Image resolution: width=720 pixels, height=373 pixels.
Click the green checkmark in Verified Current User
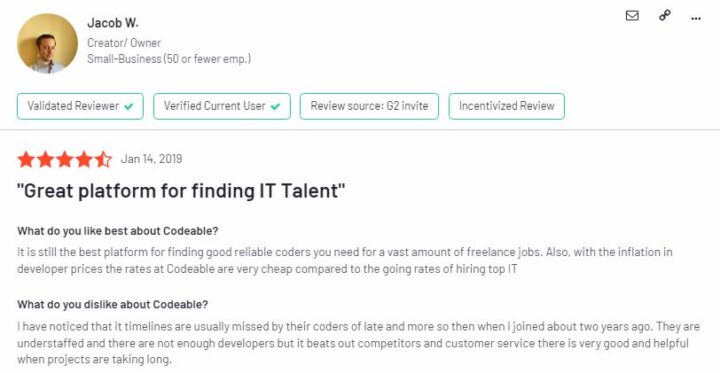[275, 107]
